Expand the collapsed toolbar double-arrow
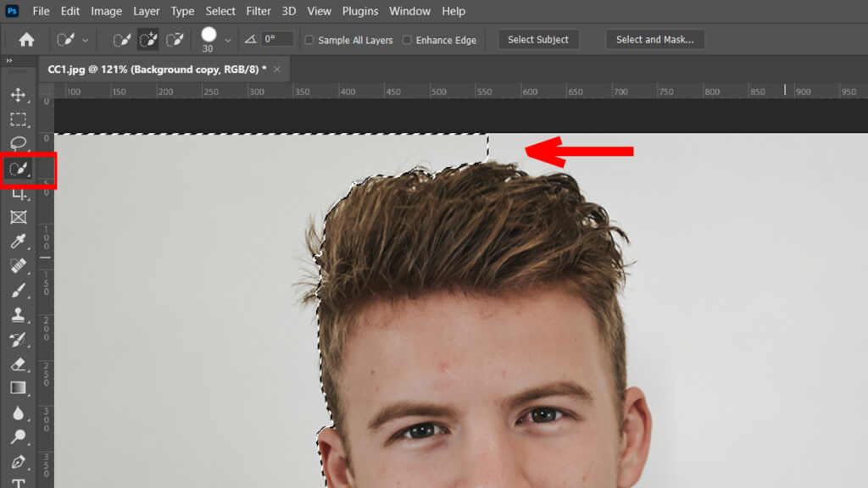The image size is (868, 488). tap(9, 61)
